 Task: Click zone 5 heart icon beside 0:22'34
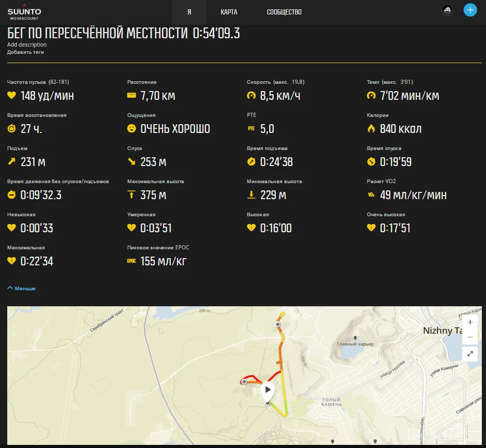click(x=11, y=261)
